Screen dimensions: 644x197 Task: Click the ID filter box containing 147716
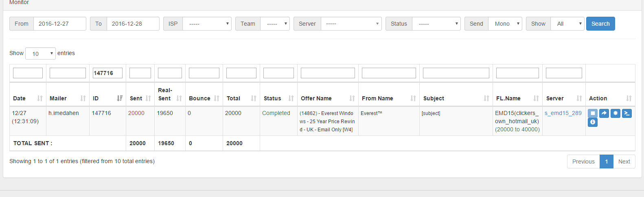coord(107,73)
